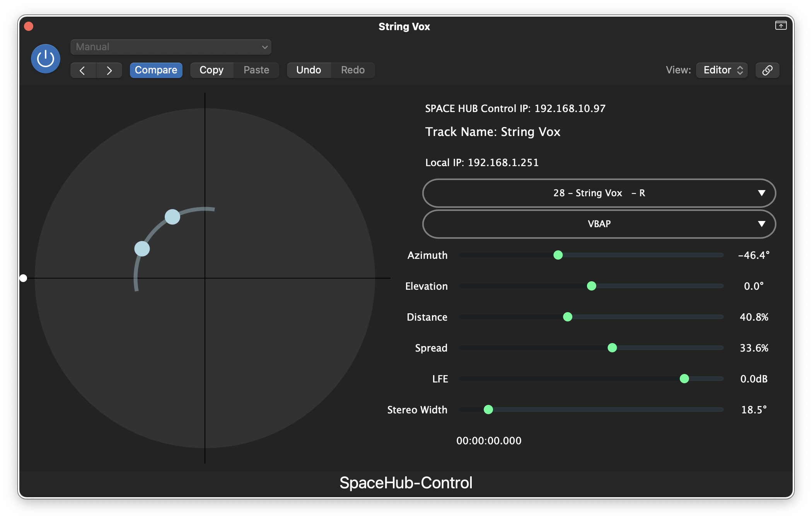Click the SPACE HUB Control IP text
812x520 pixels.
(515, 108)
